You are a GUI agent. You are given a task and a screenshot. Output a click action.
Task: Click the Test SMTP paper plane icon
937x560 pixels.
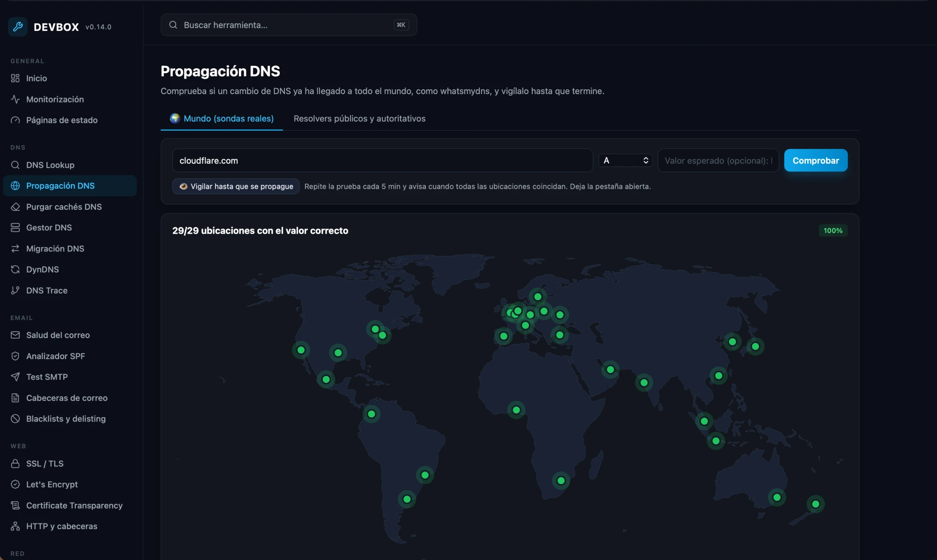[15, 377]
